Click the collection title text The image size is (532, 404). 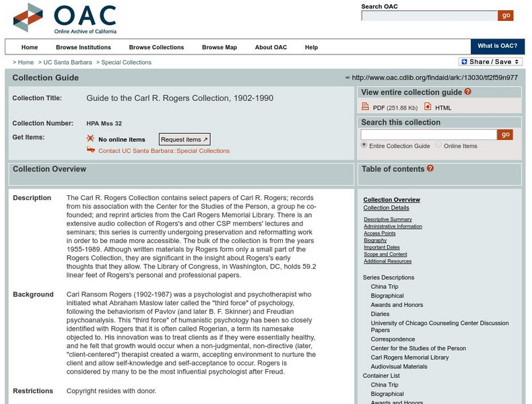pos(180,98)
